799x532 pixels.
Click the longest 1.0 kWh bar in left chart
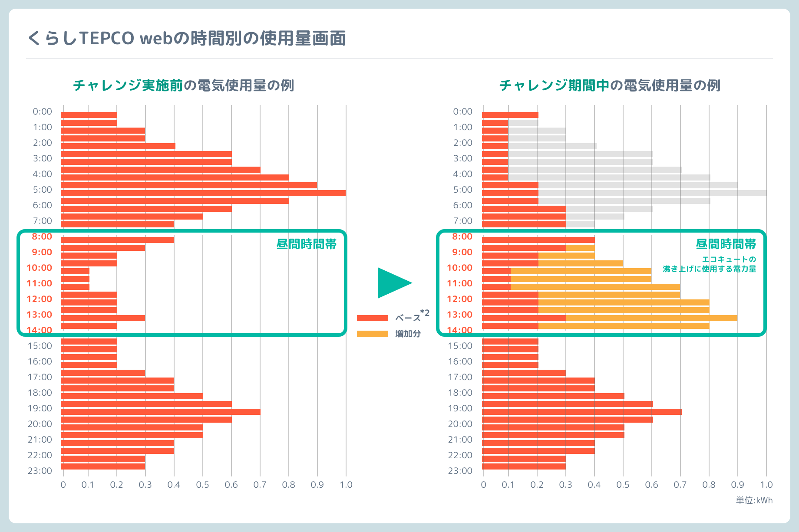(x=203, y=193)
